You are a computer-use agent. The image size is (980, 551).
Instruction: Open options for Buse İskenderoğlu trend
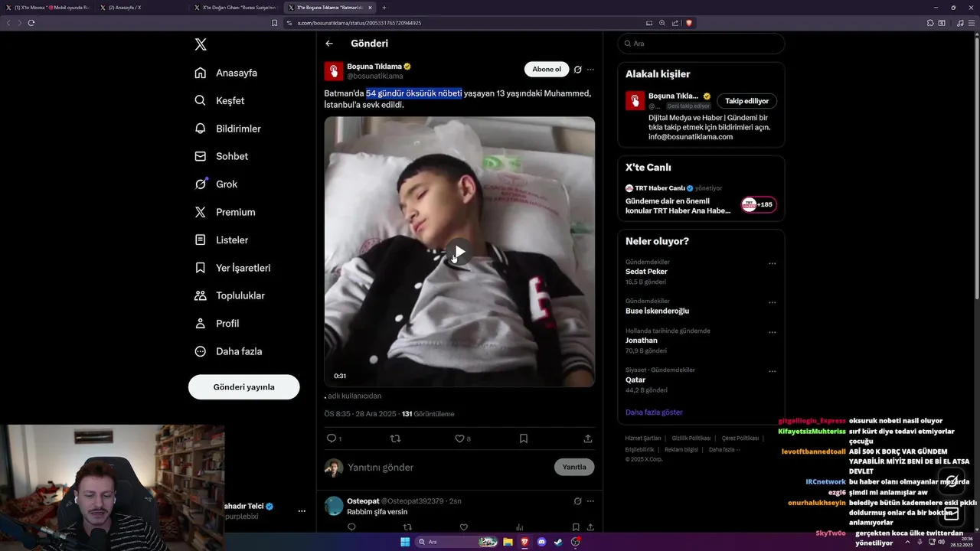tap(772, 302)
